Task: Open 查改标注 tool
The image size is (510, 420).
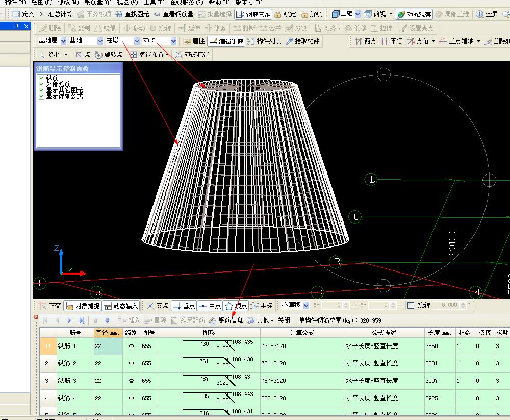Action: pyautogui.click(x=192, y=55)
